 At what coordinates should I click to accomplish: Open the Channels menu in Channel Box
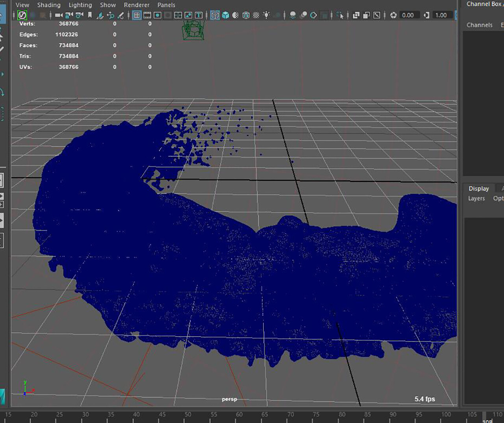[x=480, y=25]
